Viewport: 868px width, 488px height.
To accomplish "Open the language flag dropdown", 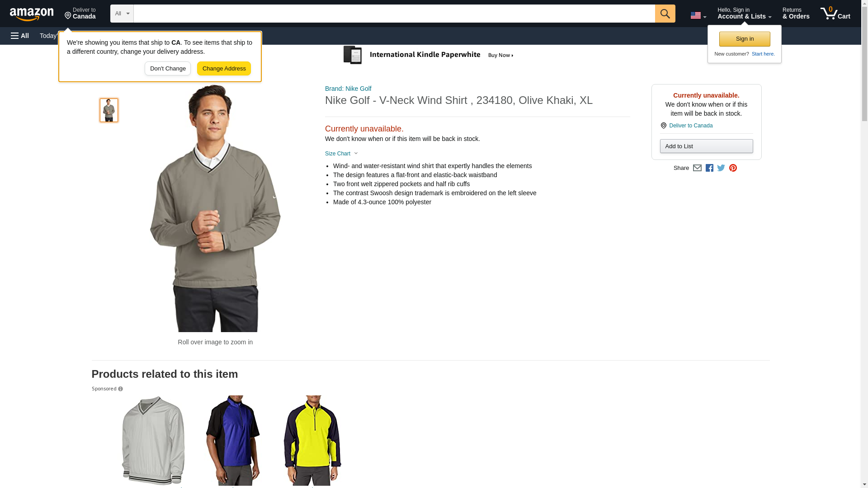I will (698, 15).
